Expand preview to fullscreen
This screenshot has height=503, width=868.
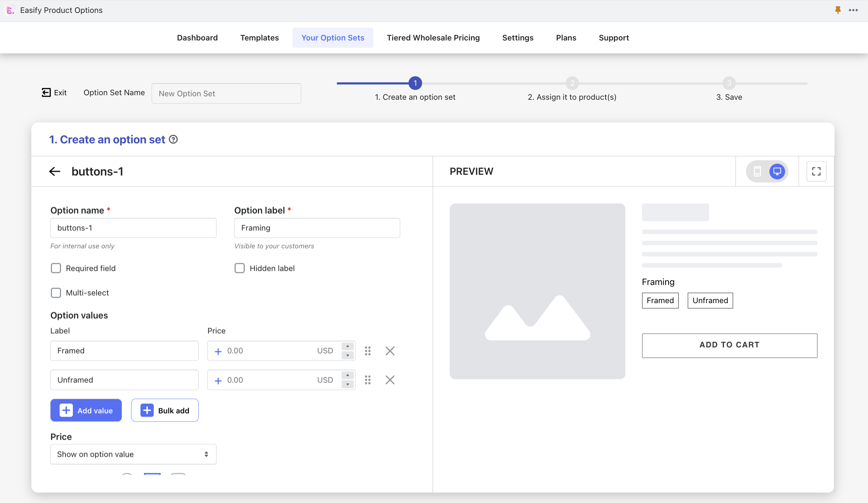point(816,171)
